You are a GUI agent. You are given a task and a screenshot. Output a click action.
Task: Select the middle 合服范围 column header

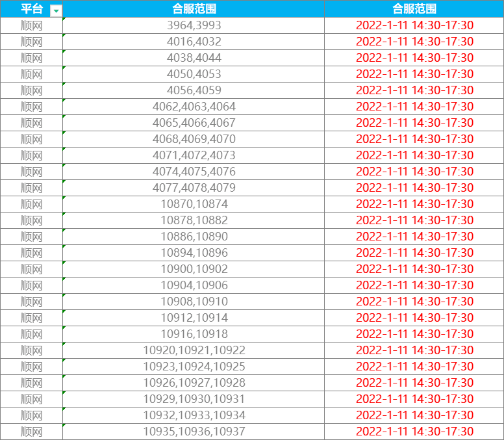point(194,9)
